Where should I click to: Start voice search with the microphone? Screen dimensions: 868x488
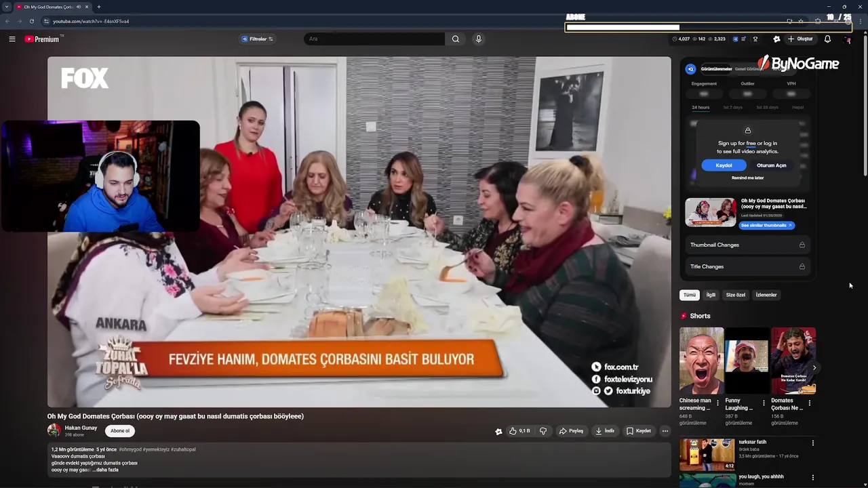coord(478,39)
